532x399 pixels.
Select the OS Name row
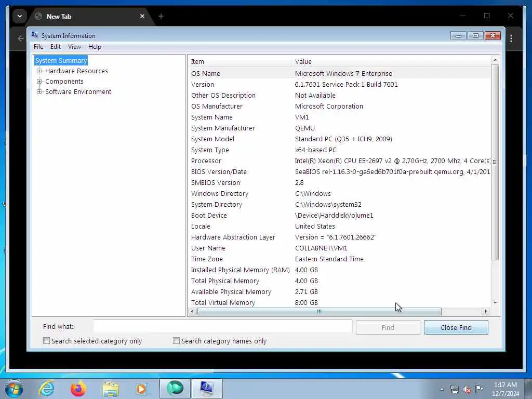coord(339,73)
